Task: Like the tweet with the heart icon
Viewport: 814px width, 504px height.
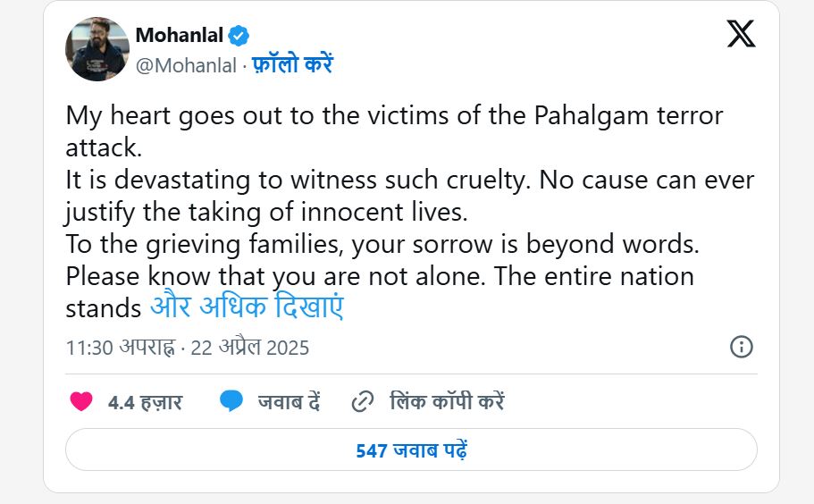Action: pos(81,402)
